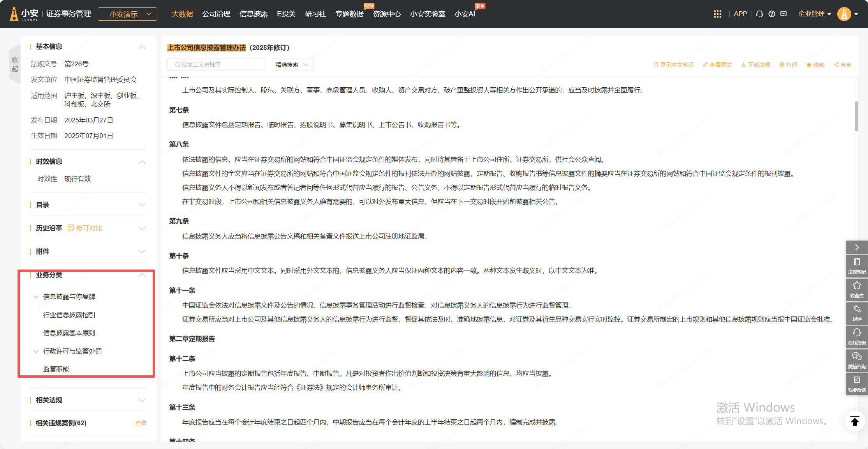868x449 pixels.
Task: Toggle 显示本文笔记 notes display
Action: (673, 65)
